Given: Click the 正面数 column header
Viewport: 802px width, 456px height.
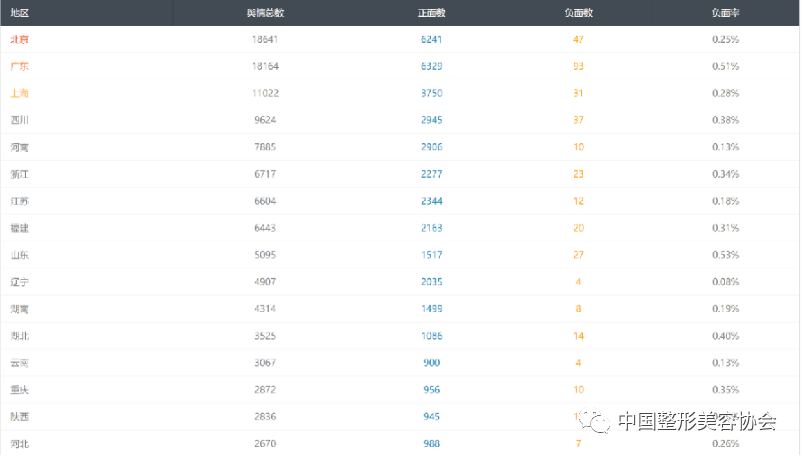Looking at the screenshot, I should (x=431, y=13).
